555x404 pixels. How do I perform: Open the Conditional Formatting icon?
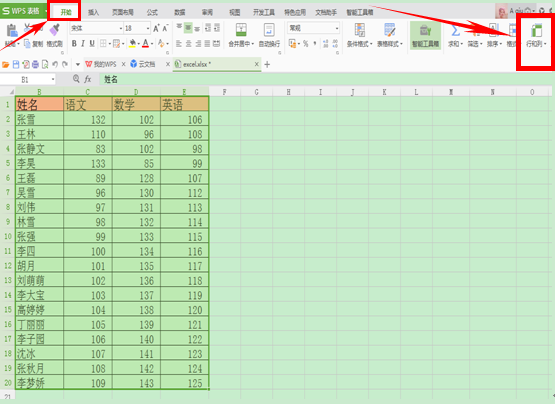pos(360,30)
